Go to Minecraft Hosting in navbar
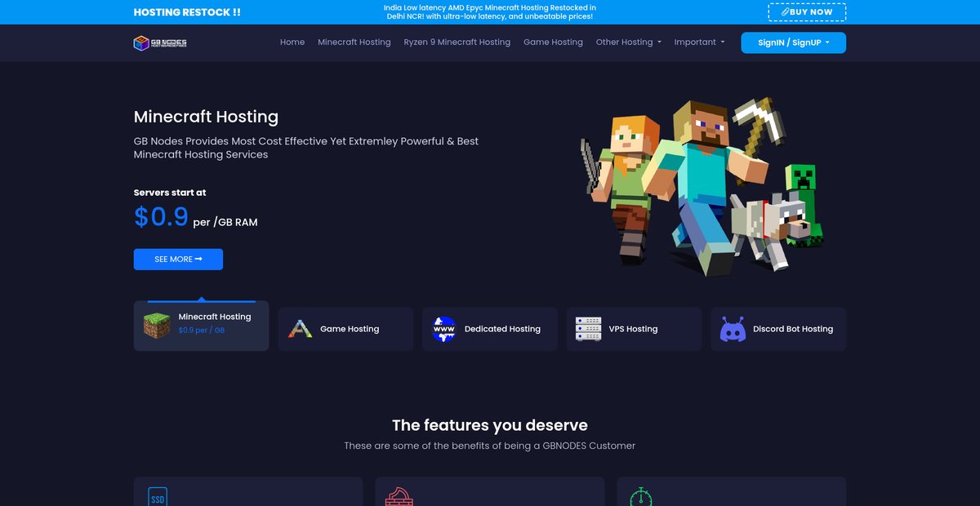This screenshot has height=506, width=980. 354,42
